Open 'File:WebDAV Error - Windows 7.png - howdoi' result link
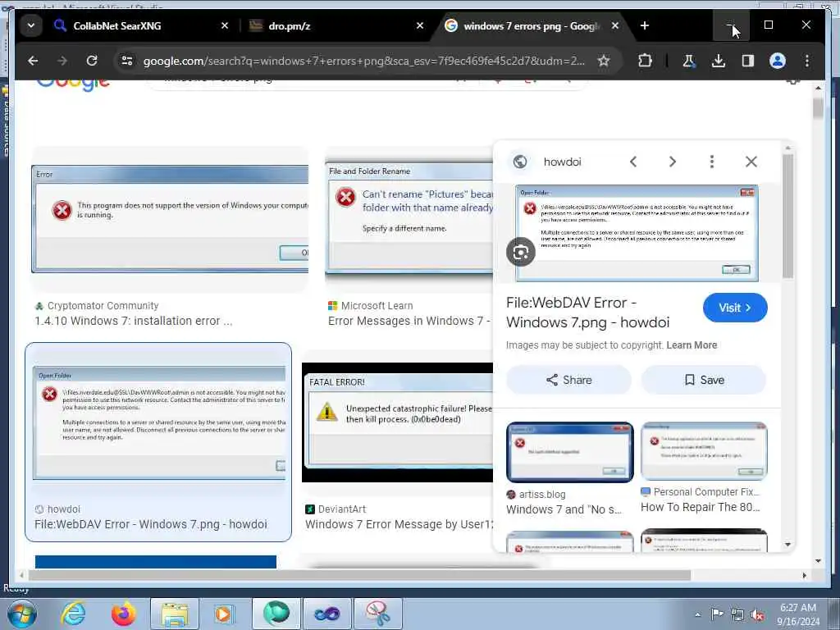Screen dimensions: 840x630 (x=151, y=524)
